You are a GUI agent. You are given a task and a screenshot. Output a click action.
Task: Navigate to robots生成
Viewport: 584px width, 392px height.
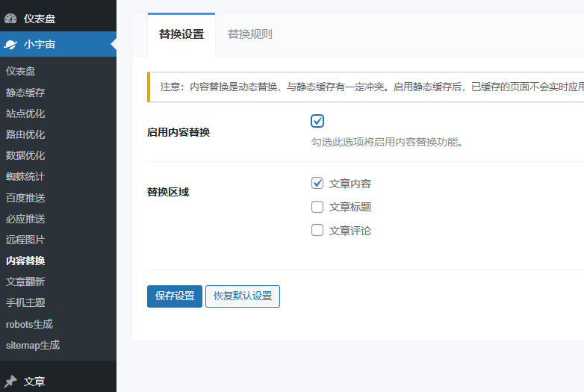click(29, 324)
